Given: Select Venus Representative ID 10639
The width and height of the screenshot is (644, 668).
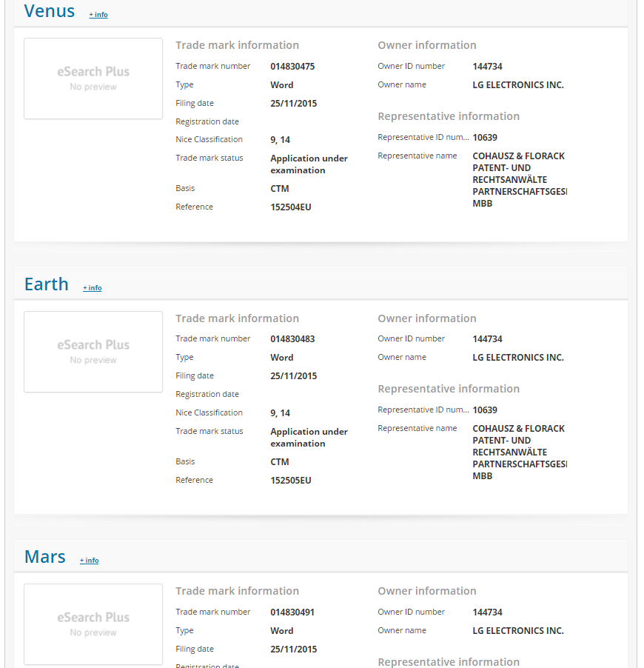Looking at the screenshot, I should coord(485,138).
